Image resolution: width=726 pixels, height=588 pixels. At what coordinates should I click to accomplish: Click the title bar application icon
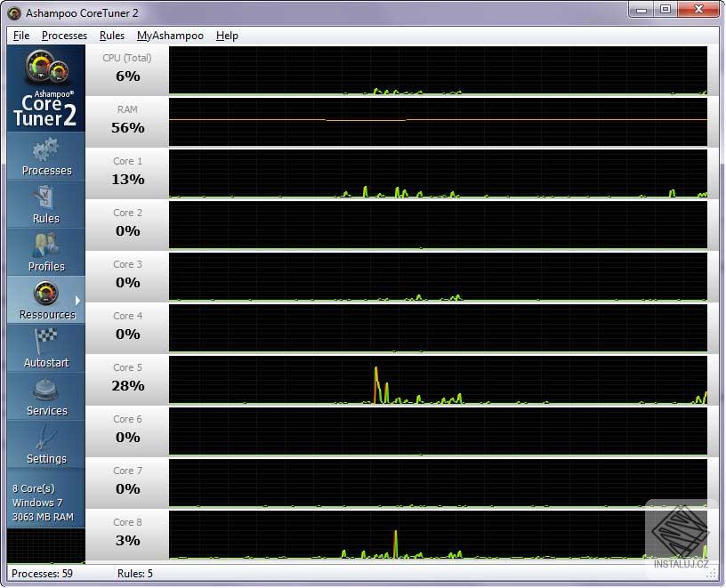(14, 13)
